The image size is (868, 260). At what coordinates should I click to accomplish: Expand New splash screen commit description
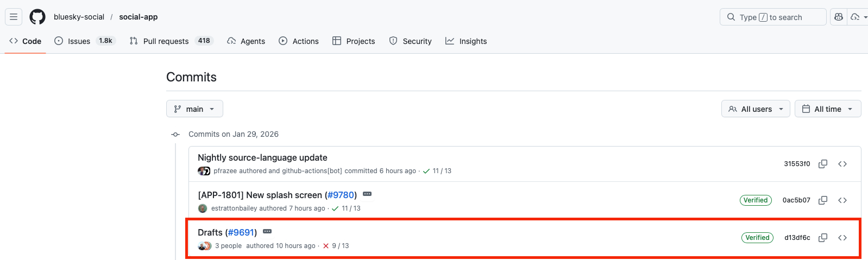pyautogui.click(x=367, y=194)
